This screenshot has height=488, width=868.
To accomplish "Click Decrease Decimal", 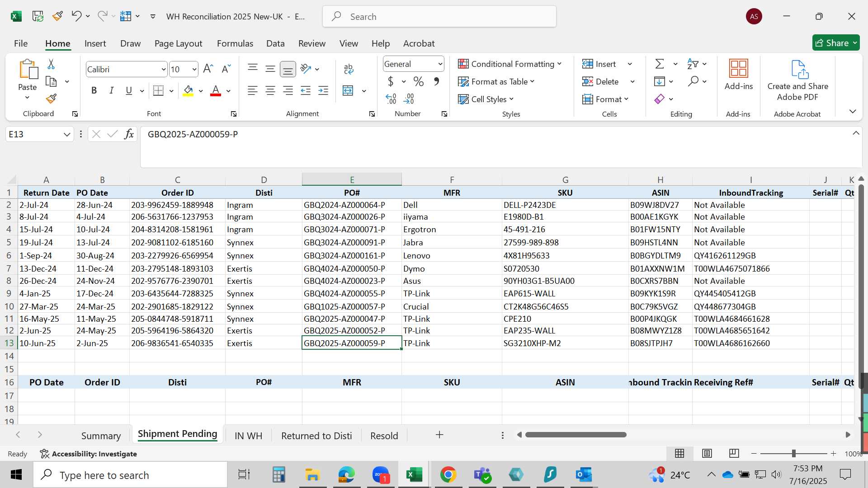I will tap(409, 99).
